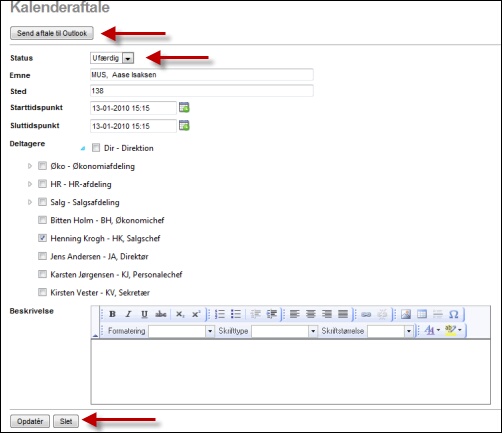Click the underline formatting icon
This screenshot has height=433, width=502.
(x=144, y=314)
